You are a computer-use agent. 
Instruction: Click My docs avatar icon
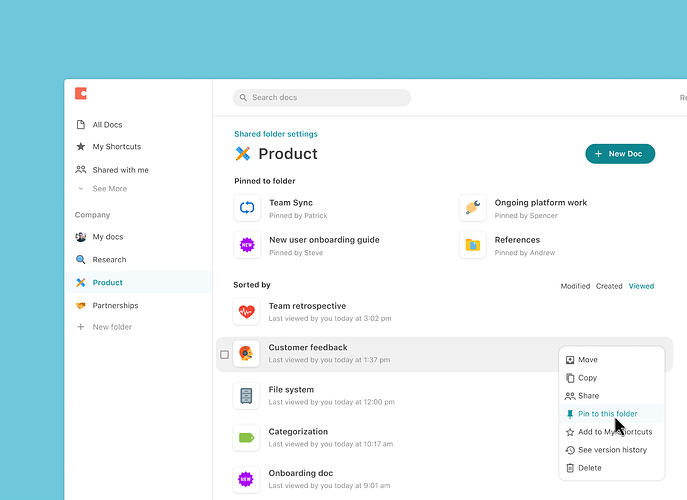tap(81, 237)
